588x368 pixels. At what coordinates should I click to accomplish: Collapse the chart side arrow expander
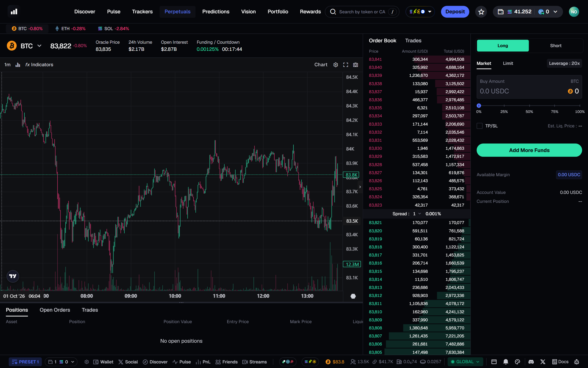coord(360,187)
